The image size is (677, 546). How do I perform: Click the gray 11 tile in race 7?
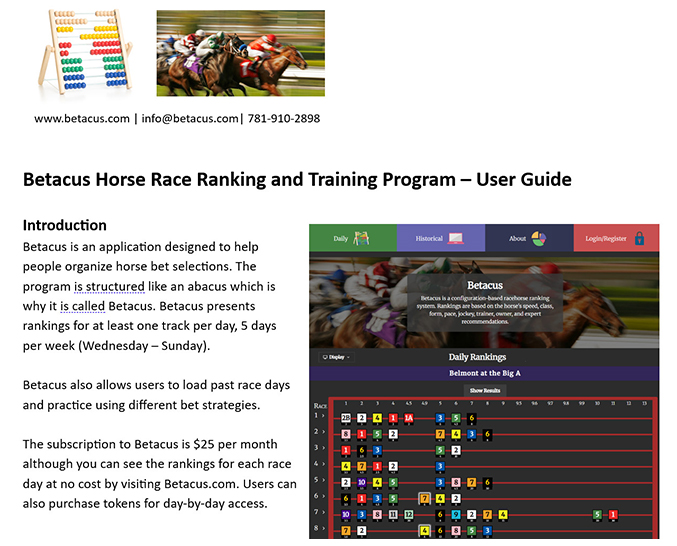pyautogui.click(x=393, y=514)
